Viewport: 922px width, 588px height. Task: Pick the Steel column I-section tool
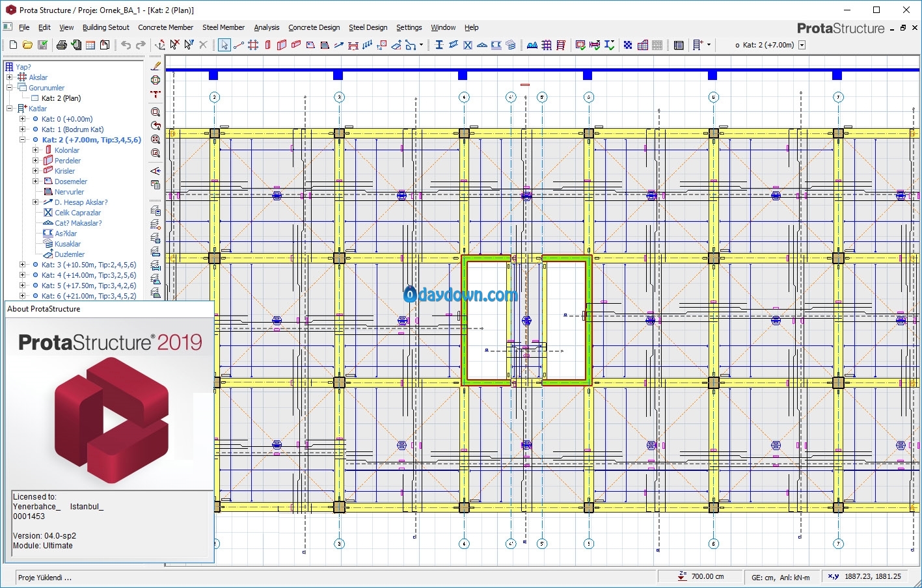tap(439, 45)
